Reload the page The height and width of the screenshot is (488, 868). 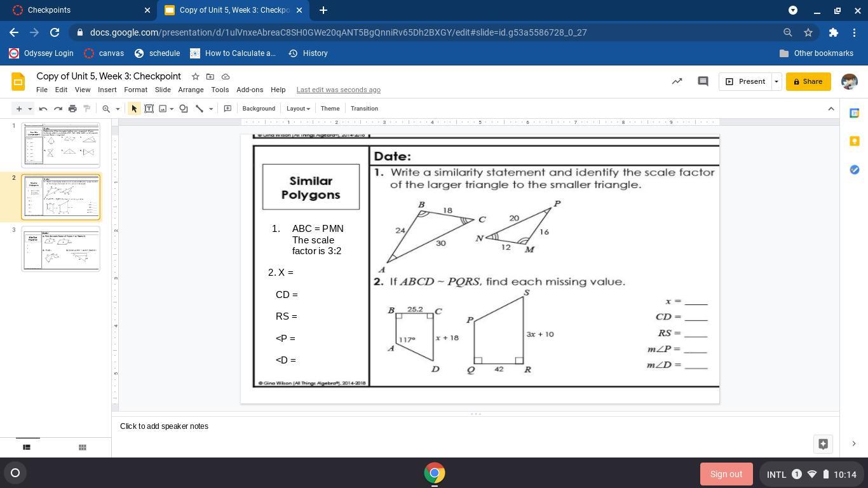(55, 32)
